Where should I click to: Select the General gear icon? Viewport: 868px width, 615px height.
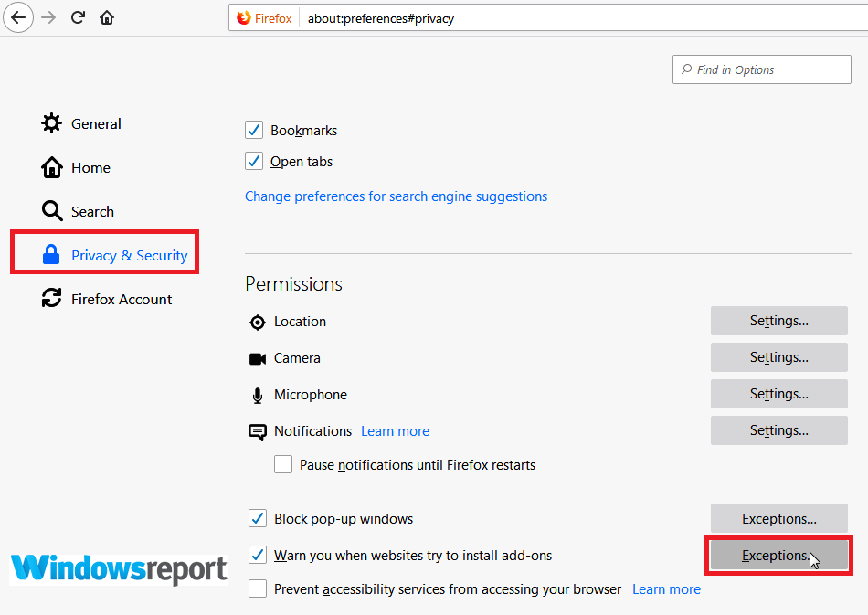[x=51, y=123]
